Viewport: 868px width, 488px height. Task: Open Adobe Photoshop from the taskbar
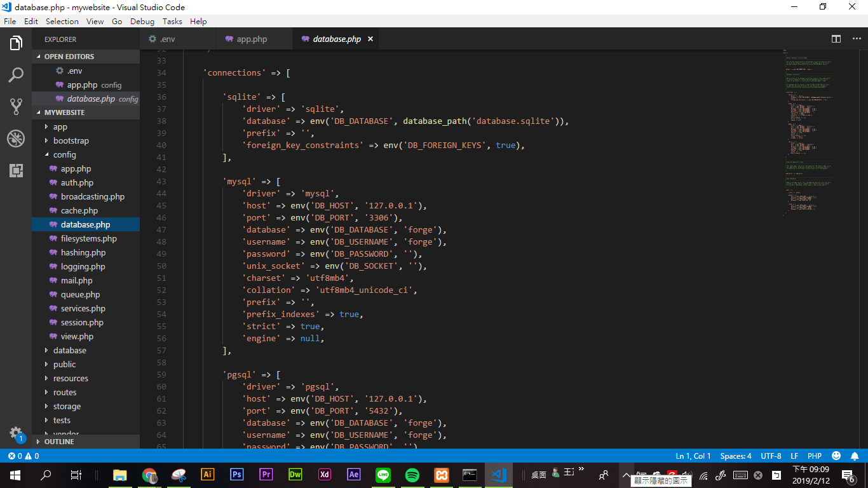point(236,475)
